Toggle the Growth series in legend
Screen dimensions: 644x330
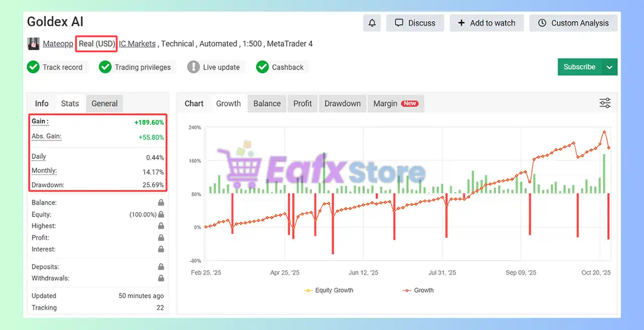418,290
